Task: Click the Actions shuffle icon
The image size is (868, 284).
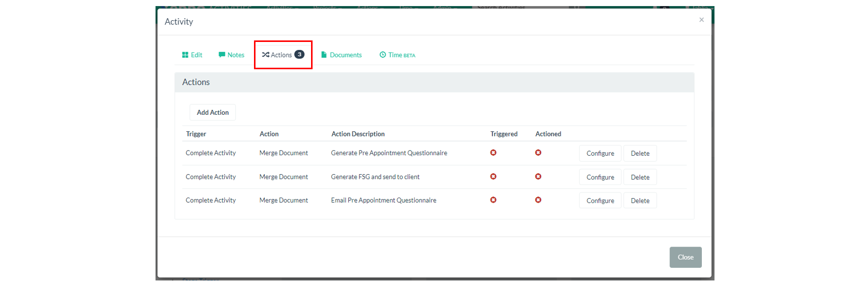Action: 265,55
